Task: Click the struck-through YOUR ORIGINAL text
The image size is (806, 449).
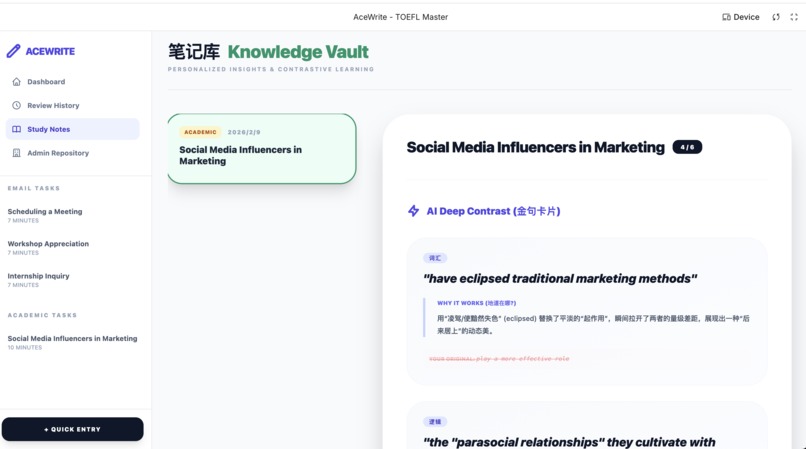Action: tap(499, 358)
